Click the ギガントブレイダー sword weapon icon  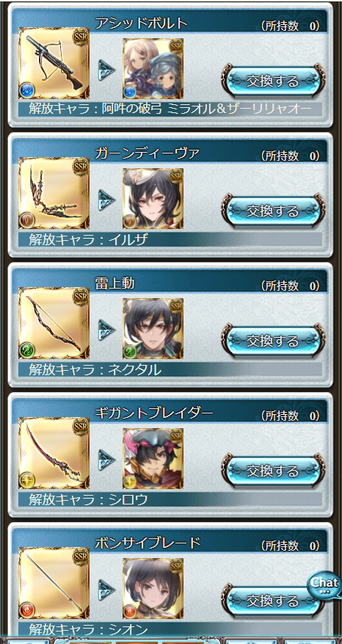point(54,453)
